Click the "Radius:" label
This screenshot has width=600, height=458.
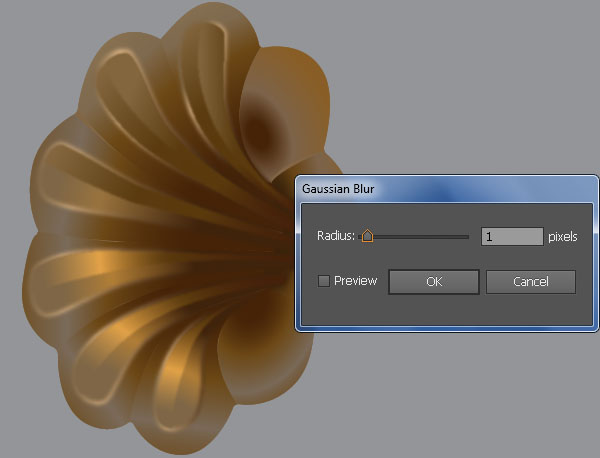coord(336,236)
